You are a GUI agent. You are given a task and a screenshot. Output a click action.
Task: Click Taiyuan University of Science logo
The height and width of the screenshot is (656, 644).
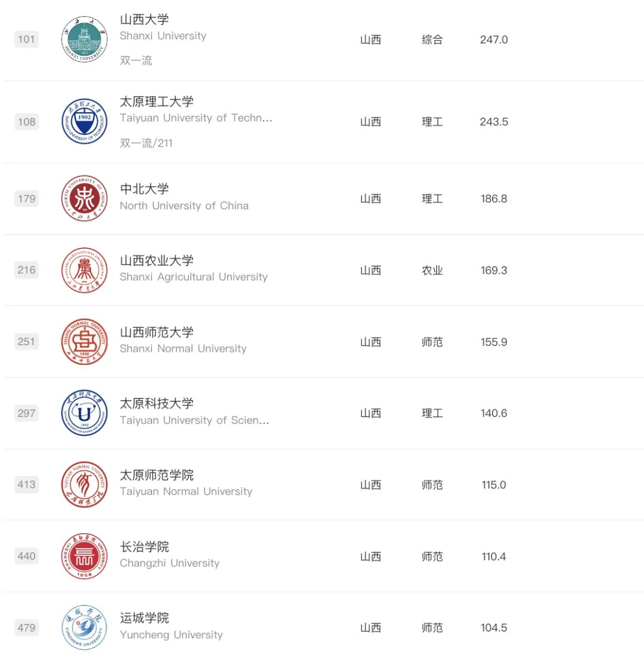click(84, 413)
